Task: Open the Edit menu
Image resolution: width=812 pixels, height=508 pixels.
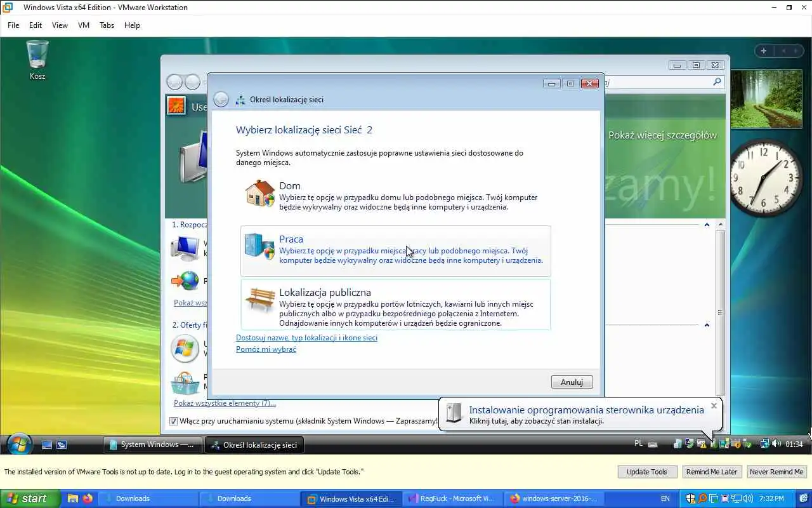Action: click(x=36, y=25)
